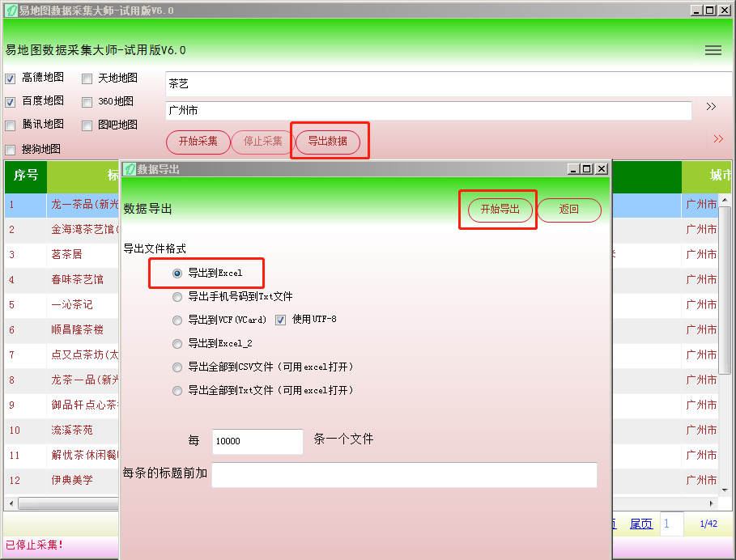The image size is (736, 560).
Task: Select 导出到Excel radio option
Action: point(177,274)
